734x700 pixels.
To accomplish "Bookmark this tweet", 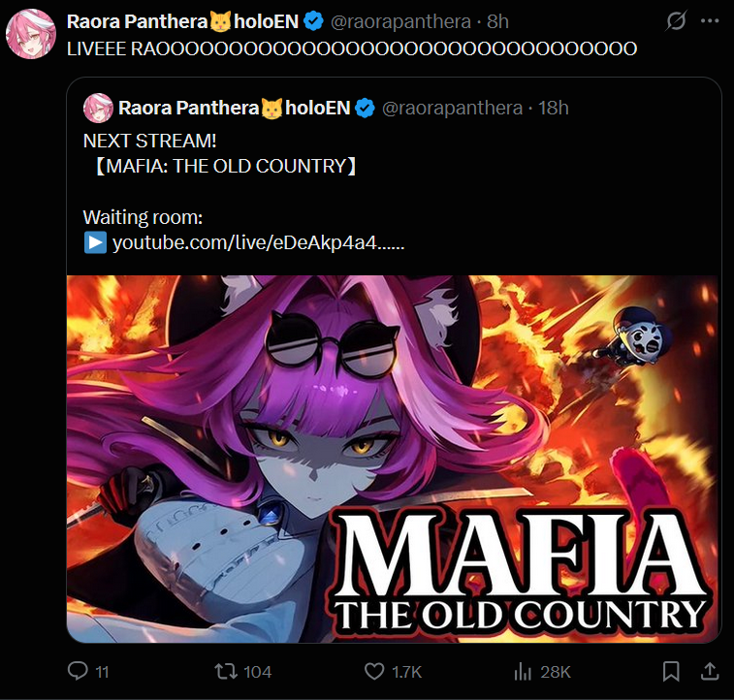I will pos(670,672).
